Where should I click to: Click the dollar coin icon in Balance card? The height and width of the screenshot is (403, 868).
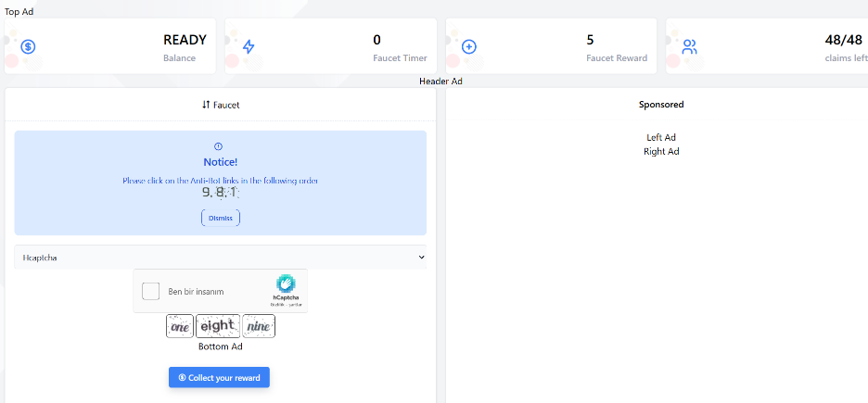tap(29, 46)
